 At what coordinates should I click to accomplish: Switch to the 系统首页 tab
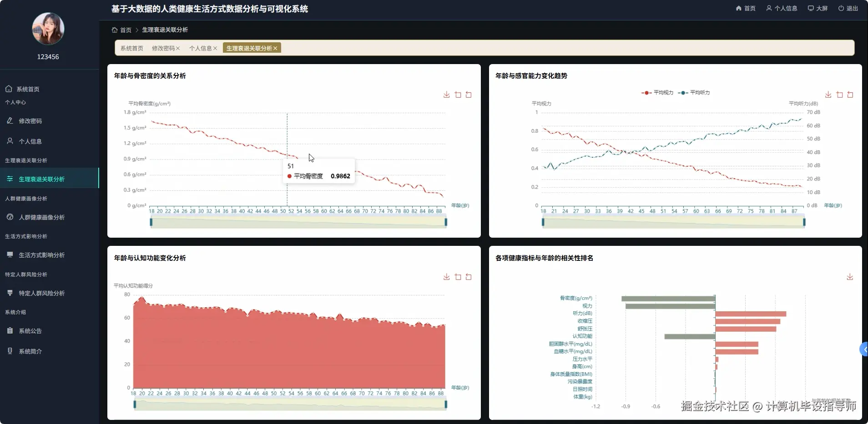click(x=131, y=48)
